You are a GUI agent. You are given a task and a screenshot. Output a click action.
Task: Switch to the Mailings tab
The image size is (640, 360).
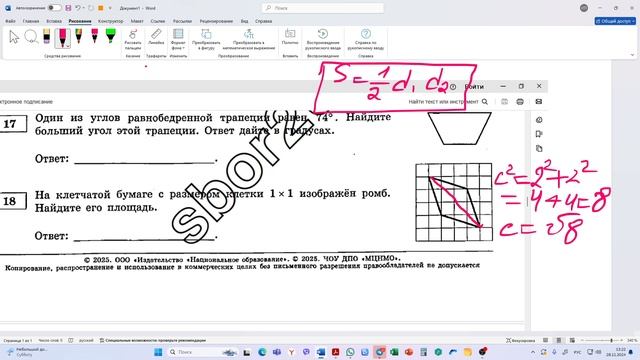[182, 21]
